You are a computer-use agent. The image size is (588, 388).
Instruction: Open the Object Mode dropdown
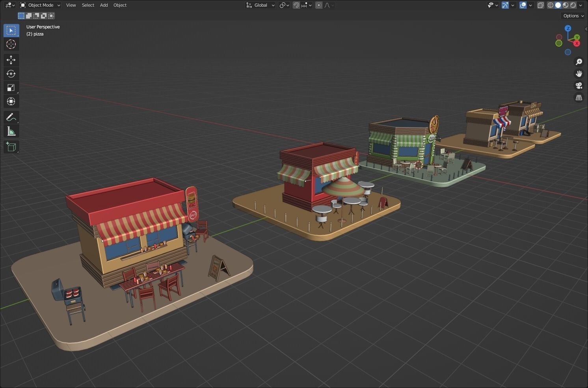[40, 5]
